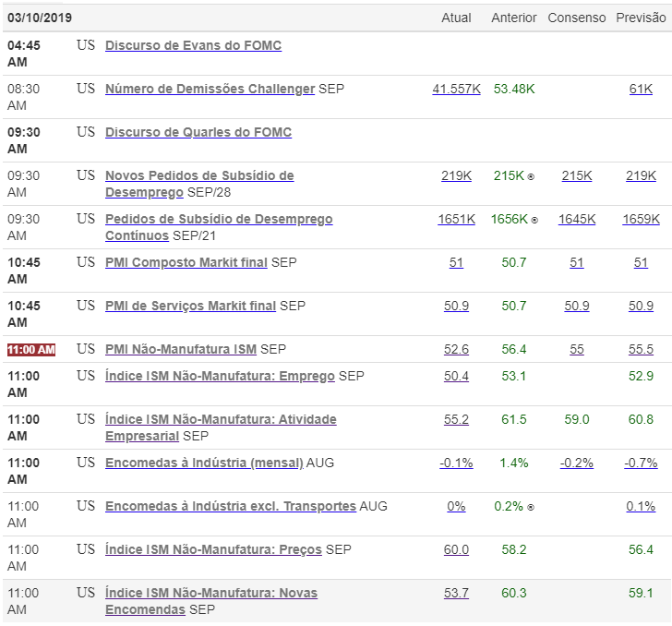Click the Anterior column header
Image resolution: width=672 pixels, height=626 pixels.
tap(514, 18)
